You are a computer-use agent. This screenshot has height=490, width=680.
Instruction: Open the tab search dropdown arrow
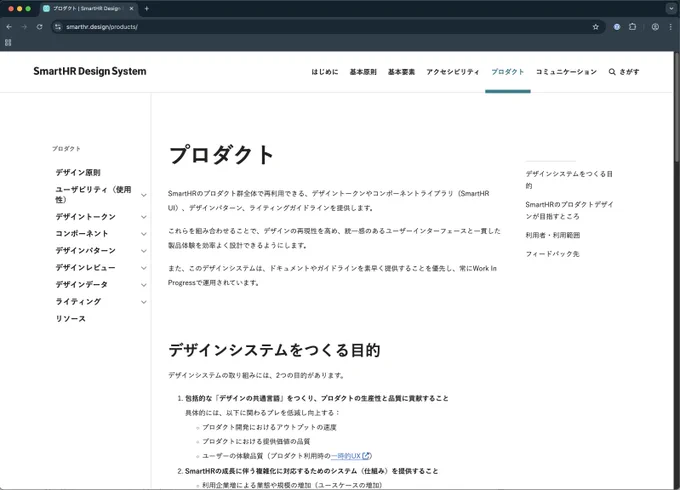coord(671,9)
